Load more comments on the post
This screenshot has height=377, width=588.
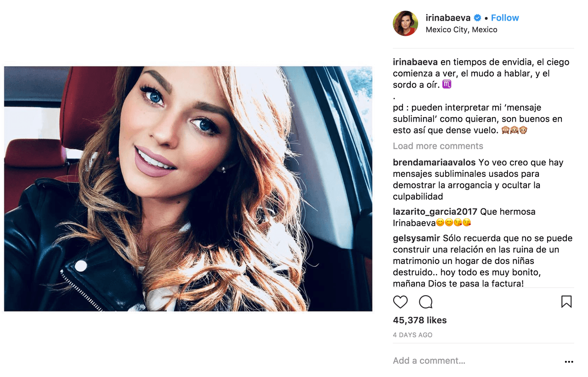tap(438, 146)
